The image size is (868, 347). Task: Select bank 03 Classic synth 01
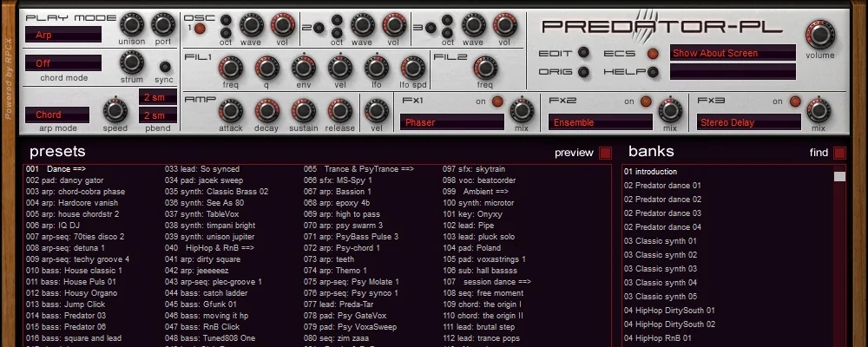pyautogui.click(x=661, y=241)
